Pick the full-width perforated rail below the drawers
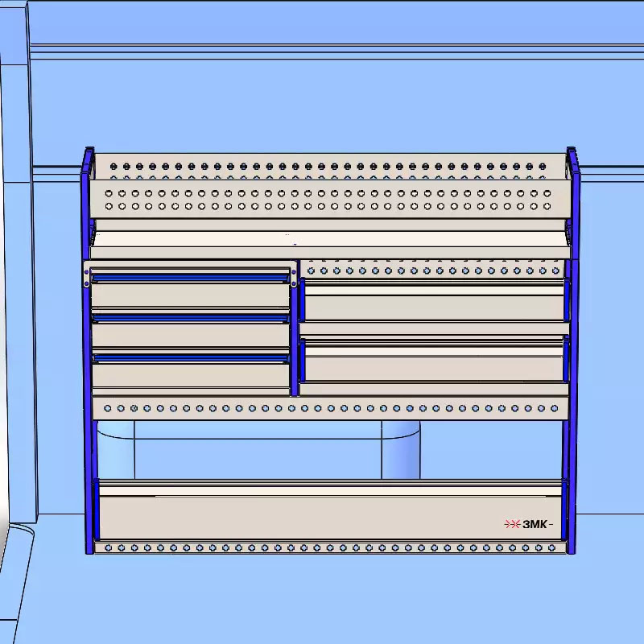The height and width of the screenshot is (644, 644). (x=331, y=408)
